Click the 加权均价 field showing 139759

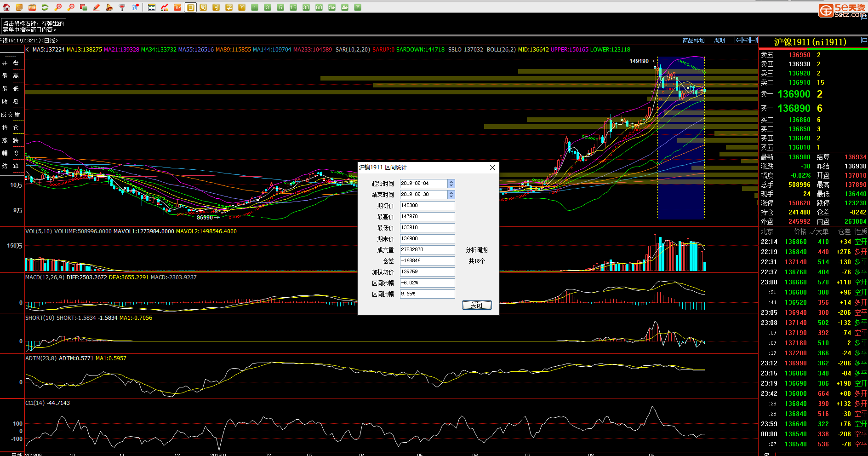(427, 271)
